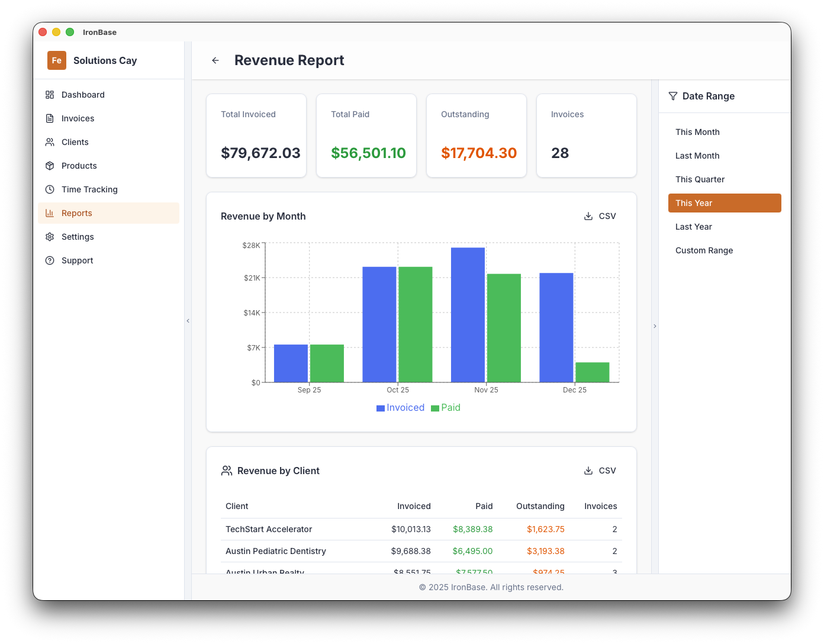Screen dimensions: 824x644
Task: Open the Invoices menu entry
Action: 78,118
